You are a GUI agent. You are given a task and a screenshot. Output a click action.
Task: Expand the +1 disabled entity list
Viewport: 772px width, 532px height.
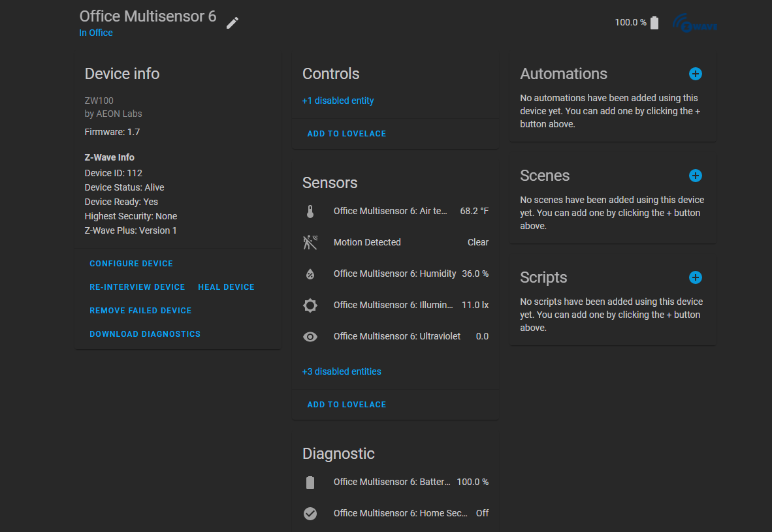point(338,101)
